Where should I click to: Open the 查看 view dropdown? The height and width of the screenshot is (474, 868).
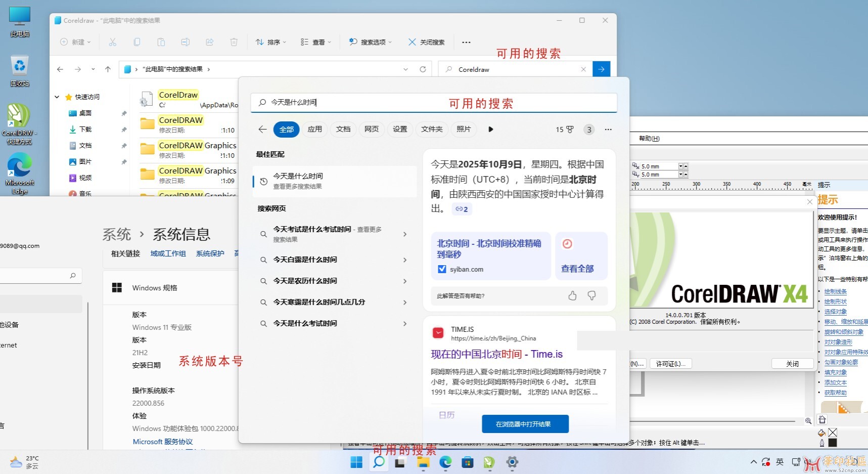[316, 42]
